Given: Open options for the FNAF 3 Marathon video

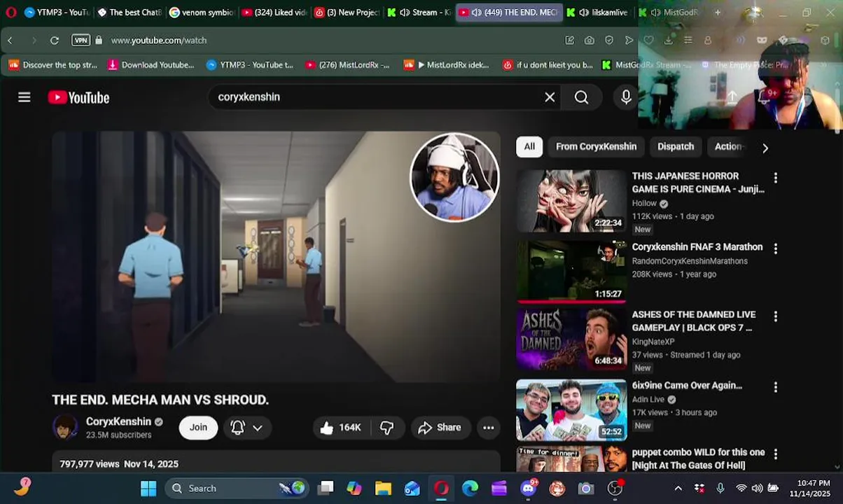Looking at the screenshot, I should [775, 248].
